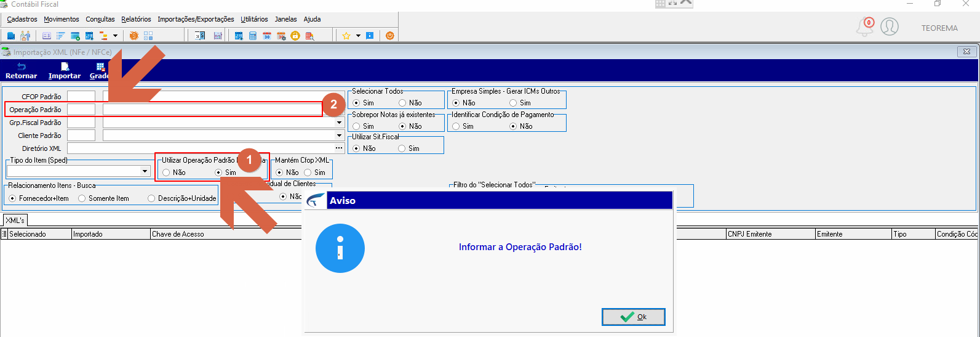980x337 pixels.
Task: Confirm the Aviso dialog with Ok
Action: point(633,317)
